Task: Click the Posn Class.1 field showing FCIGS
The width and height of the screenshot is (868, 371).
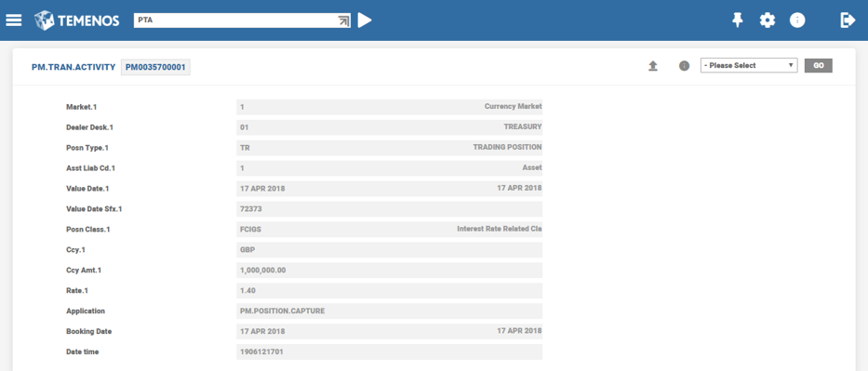Action: click(x=389, y=230)
